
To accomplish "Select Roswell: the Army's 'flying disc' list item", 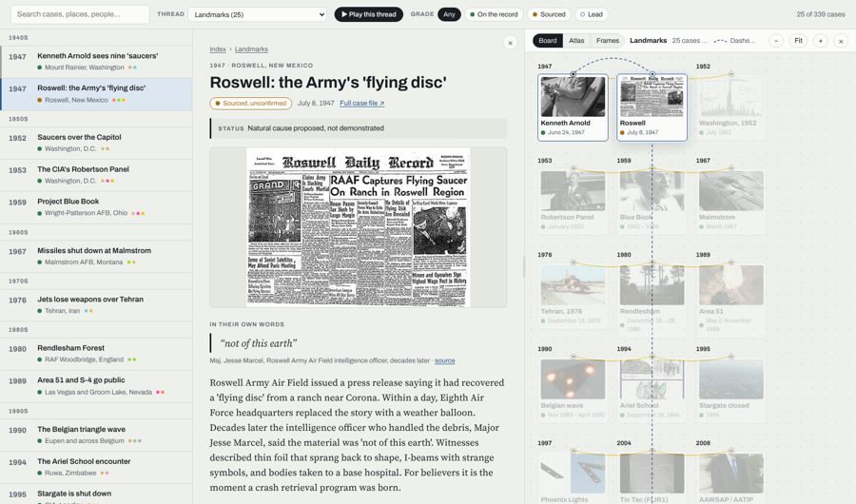I will tap(96, 93).
